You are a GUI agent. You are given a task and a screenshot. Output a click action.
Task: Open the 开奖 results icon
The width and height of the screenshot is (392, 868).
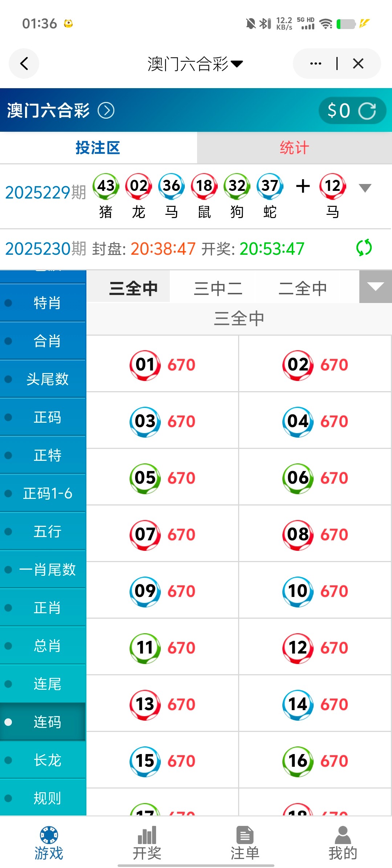click(x=147, y=835)
